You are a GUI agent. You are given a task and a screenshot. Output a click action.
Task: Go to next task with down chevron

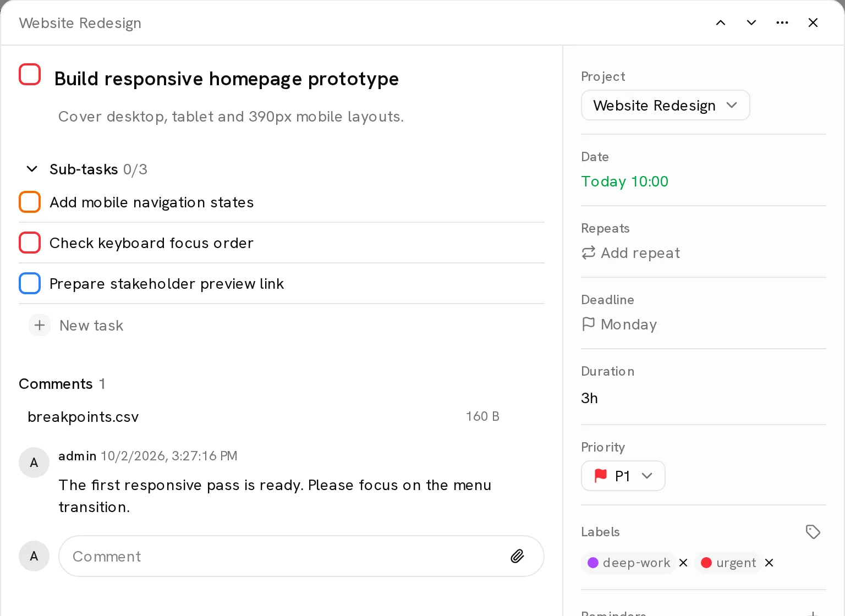point(751,23)
